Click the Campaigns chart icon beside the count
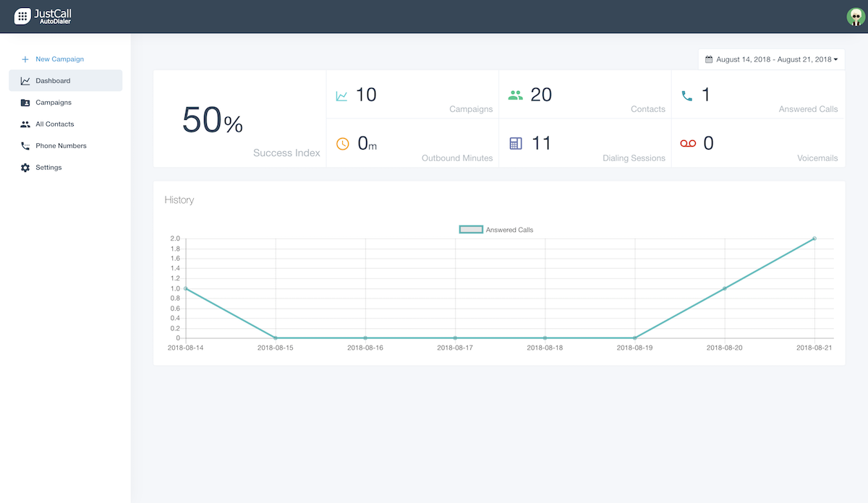Viewport: 868px width, 503px height. click(341, 94)
